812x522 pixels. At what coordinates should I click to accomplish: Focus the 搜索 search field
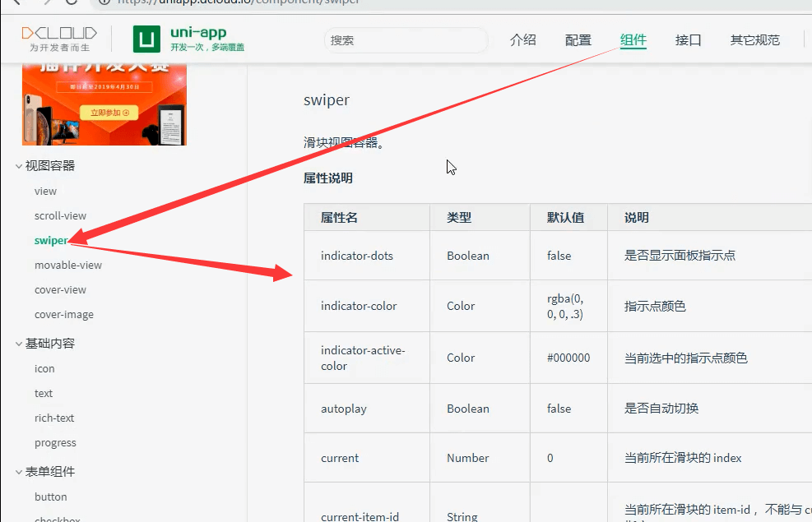click(406, 40)
